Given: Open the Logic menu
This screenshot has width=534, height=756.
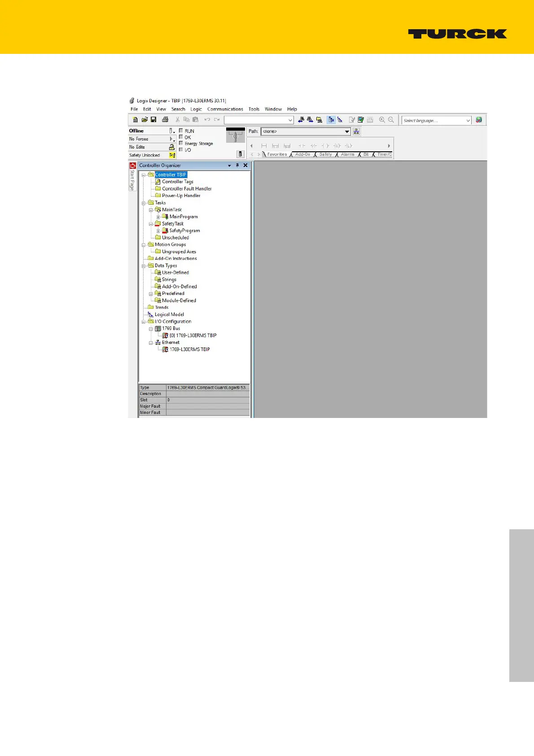Looking at the screenshot, I should click(196, 109).
